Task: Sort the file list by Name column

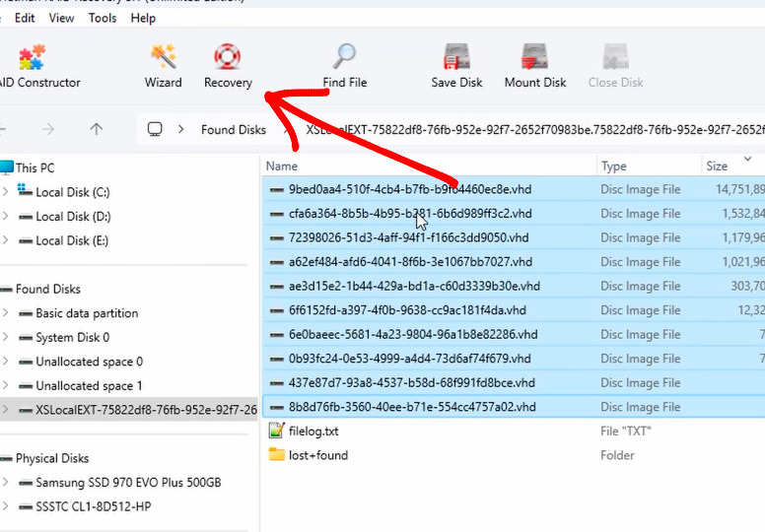Action: coord(282,166)
